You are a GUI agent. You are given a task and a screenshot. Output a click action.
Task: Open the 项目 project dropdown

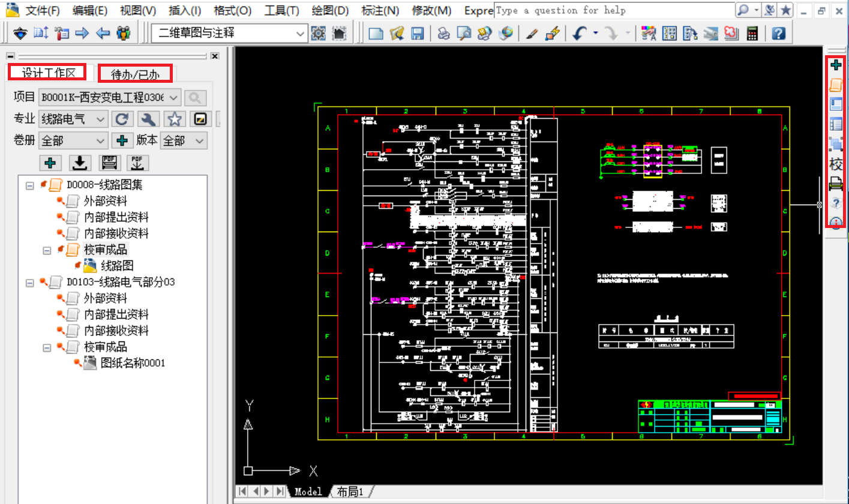tap(173, 97)
